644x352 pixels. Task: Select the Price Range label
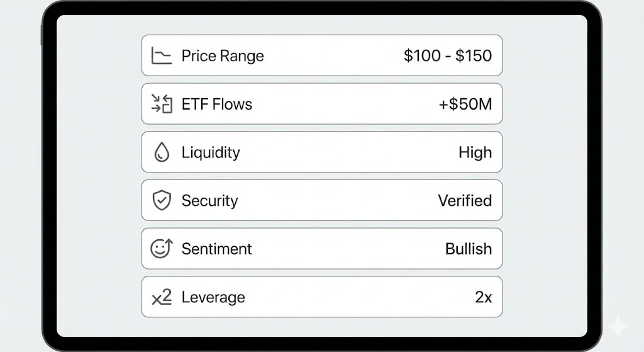point(223,56)
